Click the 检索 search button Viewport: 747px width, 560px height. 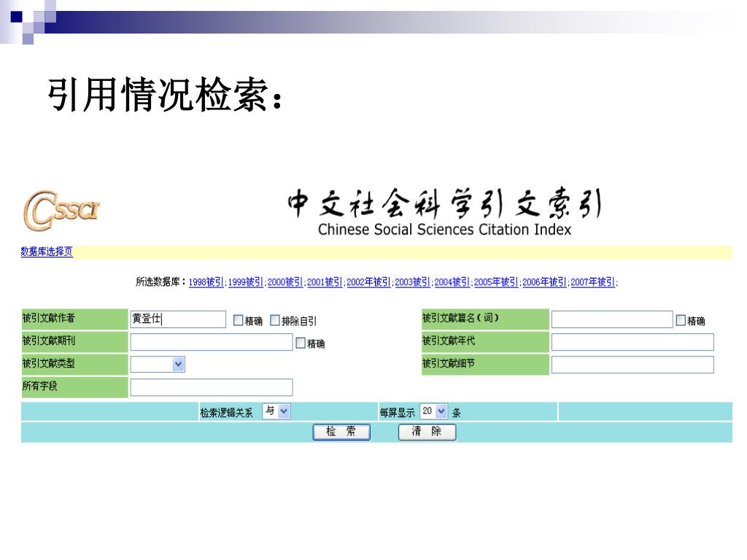pos(341,432)
